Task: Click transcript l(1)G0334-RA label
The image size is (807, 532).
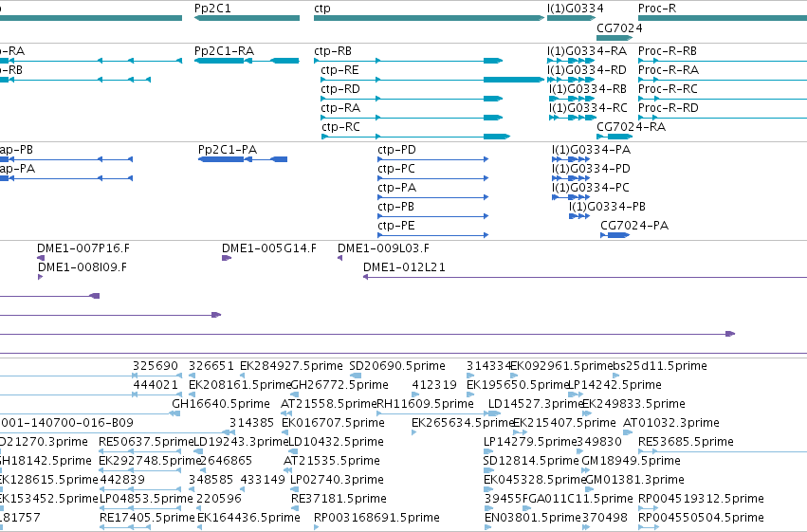Action: coord(587,51)
